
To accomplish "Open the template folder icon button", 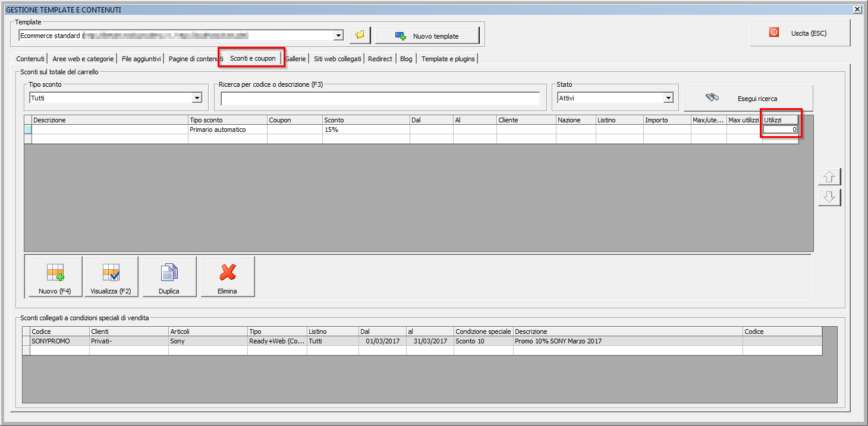I will (360, 36).
